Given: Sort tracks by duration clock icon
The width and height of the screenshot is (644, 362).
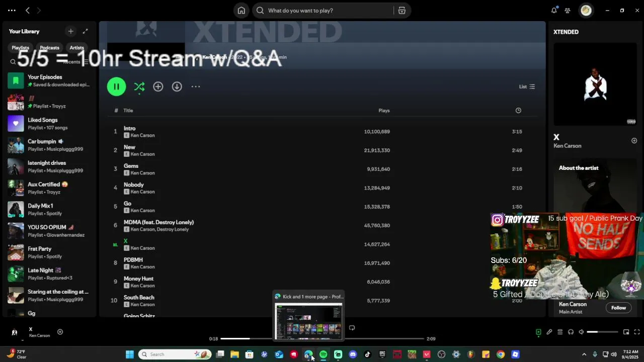Looking at the screenshot, I should 518,111.
